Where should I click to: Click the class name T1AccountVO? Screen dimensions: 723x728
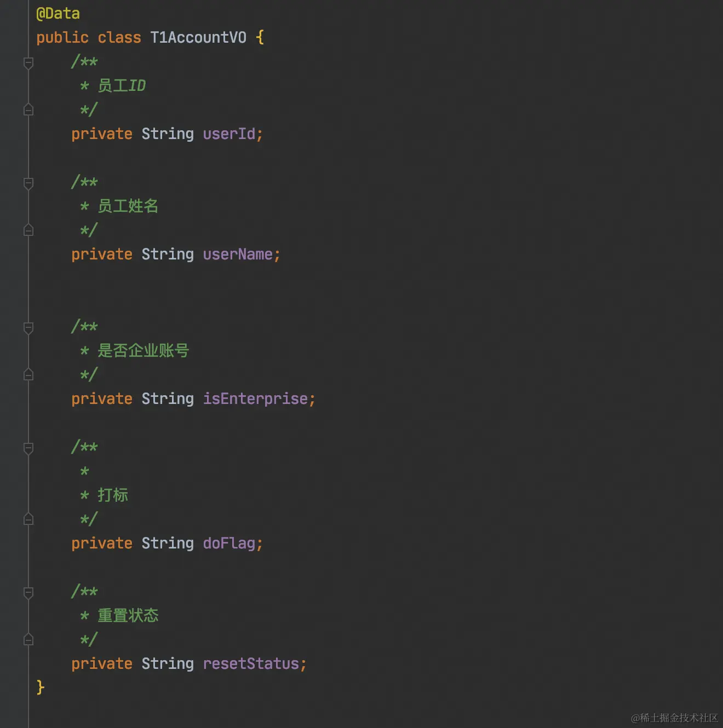click(x=198, y=37)
